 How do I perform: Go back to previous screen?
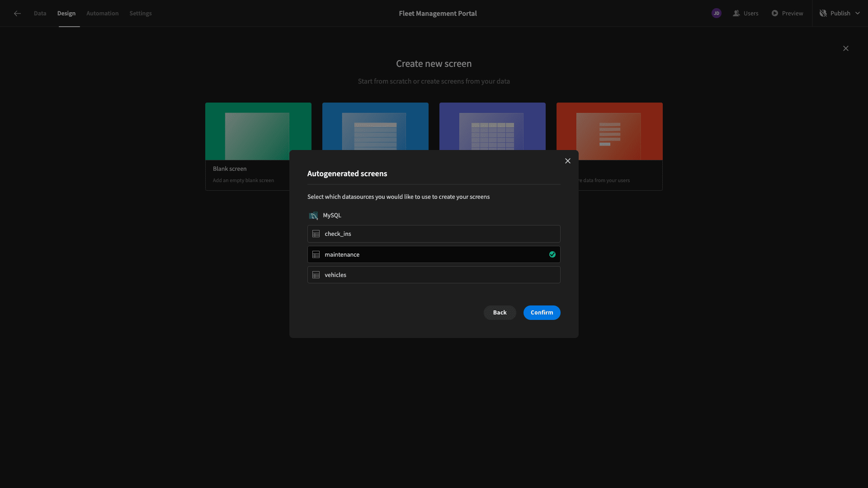point(500,312)
